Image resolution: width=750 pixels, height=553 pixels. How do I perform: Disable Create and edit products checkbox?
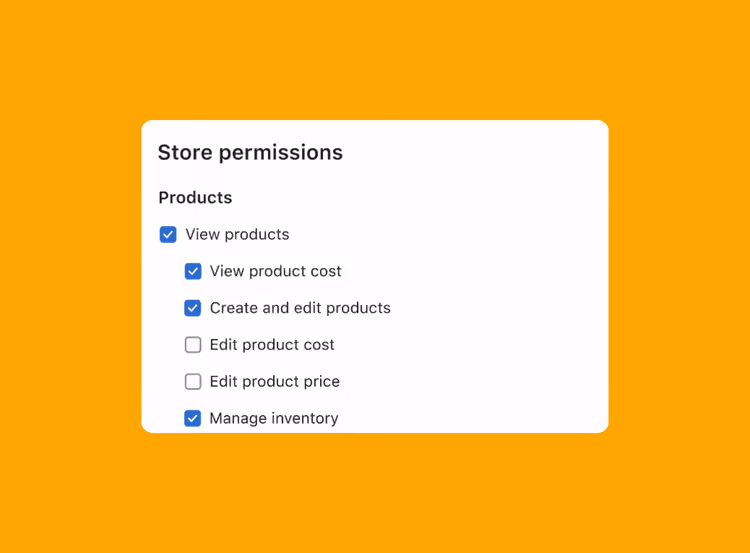(x=193, y=308)
